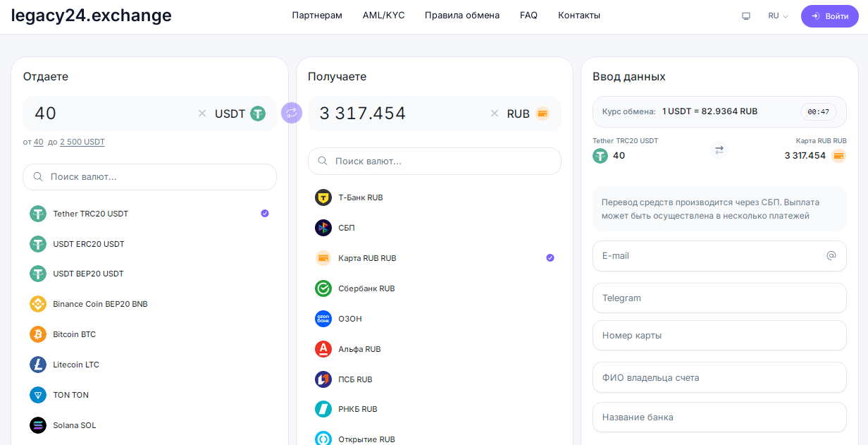The image size is (868, 445).
Task: Pick the Solana SOL icon
Action: tap(38, 425)
